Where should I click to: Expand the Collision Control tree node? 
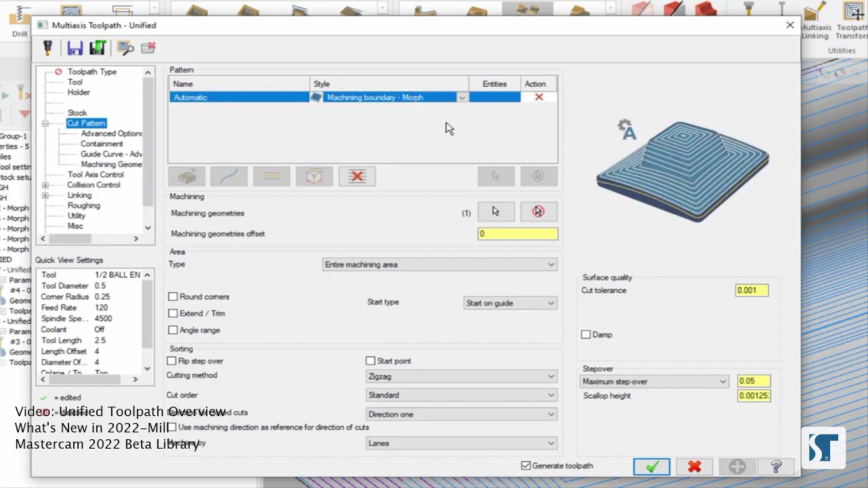pos(45,185)
